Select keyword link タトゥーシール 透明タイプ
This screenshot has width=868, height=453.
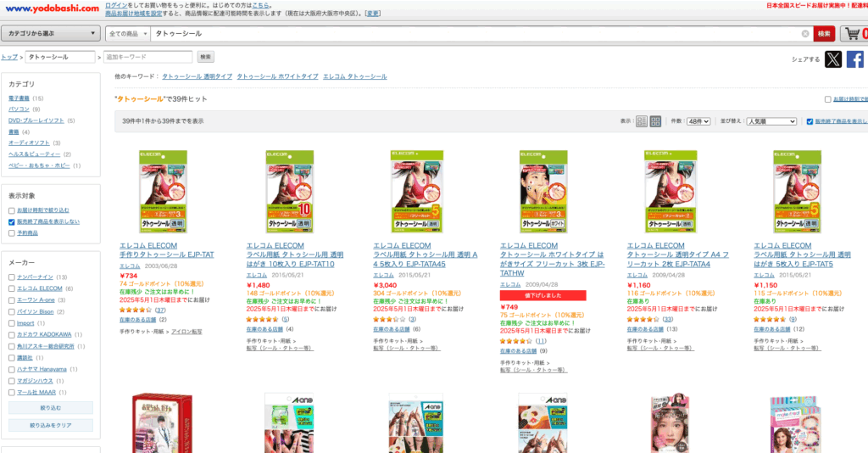point(197,76)
